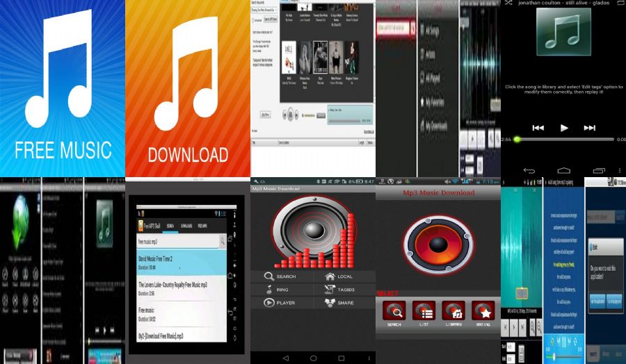Image resolution: width=626 pixels, height=364 pixels.
Task: Go to previous track in player
Action: (x=538, y=128)
